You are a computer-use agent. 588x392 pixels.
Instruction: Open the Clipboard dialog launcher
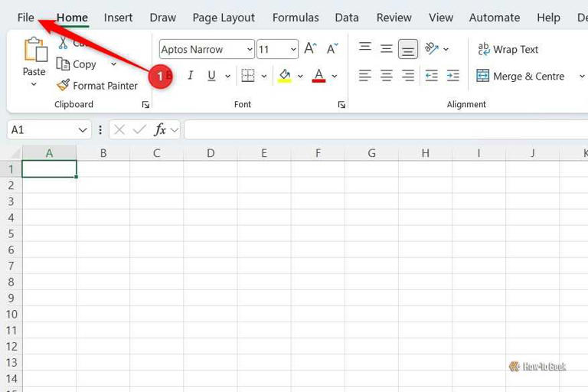click(145, 105)
